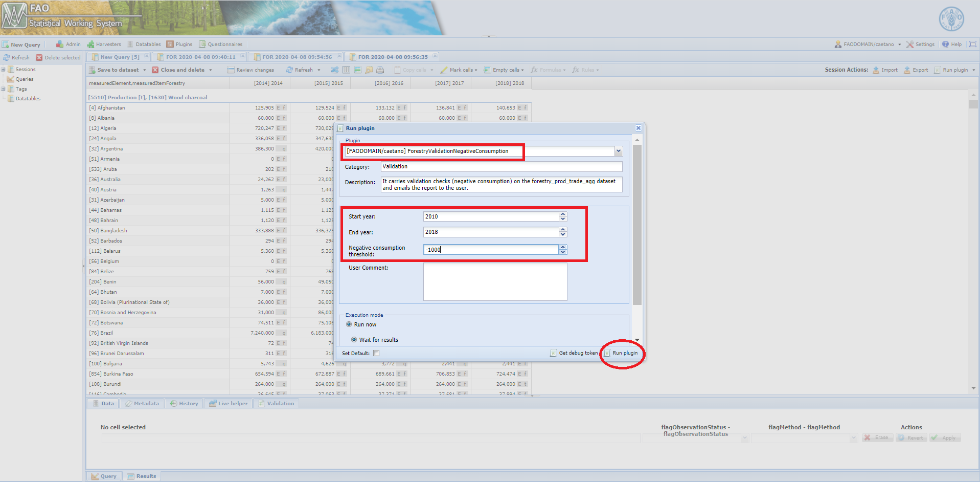The height and width of the screenshot is (482, 980).
Task: Click Delete selected in the sidebar toolbar
Action: (58, 57)
